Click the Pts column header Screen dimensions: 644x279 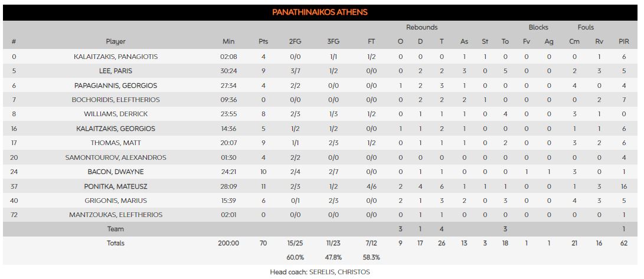click(x=263, y=42)
